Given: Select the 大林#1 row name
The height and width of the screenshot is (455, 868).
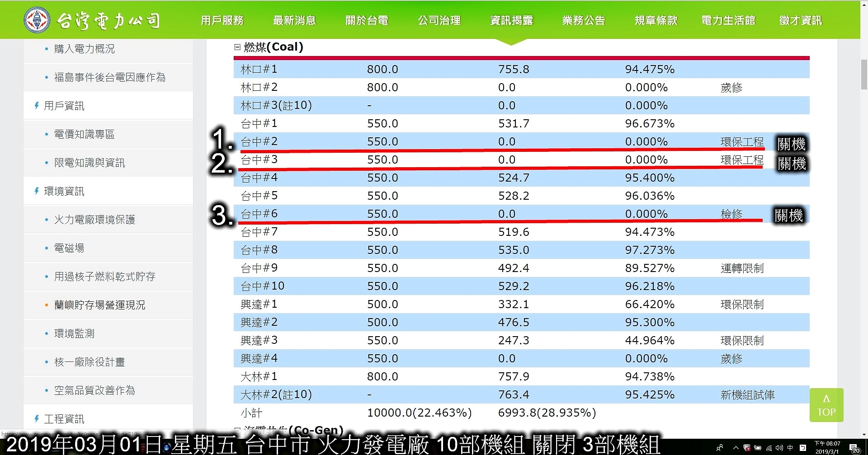Looking at the screenshot, I should [259, 376].
